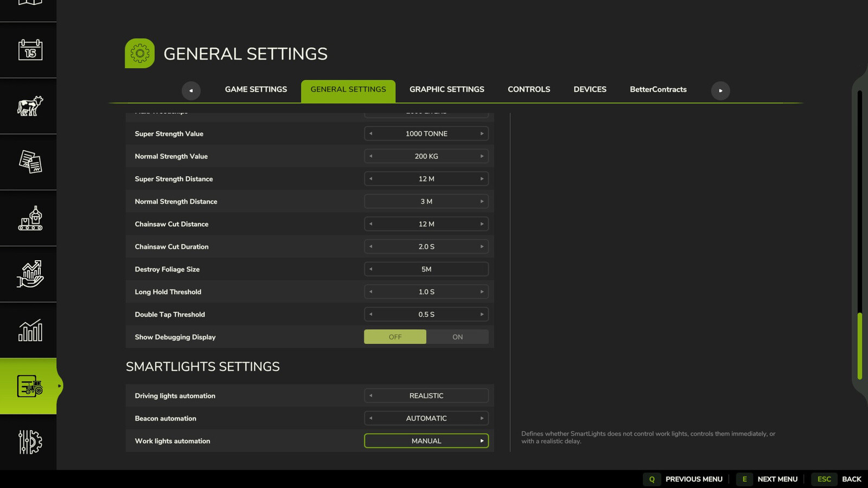Screen dimensions: 868x488
Task: Open the statistics bar chart icon
Action: click(30, 330)
